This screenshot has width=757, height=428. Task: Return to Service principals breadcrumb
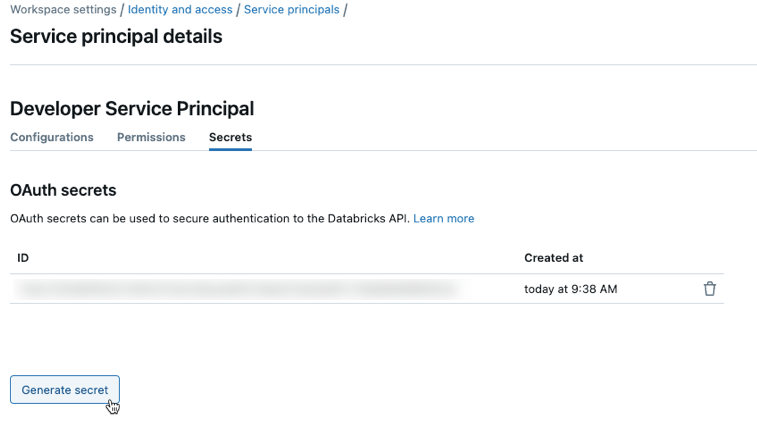tap(291, 9)
